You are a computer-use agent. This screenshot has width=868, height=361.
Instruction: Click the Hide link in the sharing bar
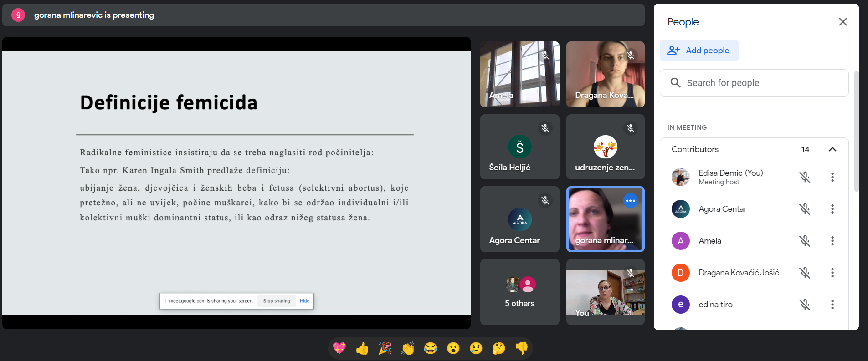pyautogui.click(x=305, y=301)
